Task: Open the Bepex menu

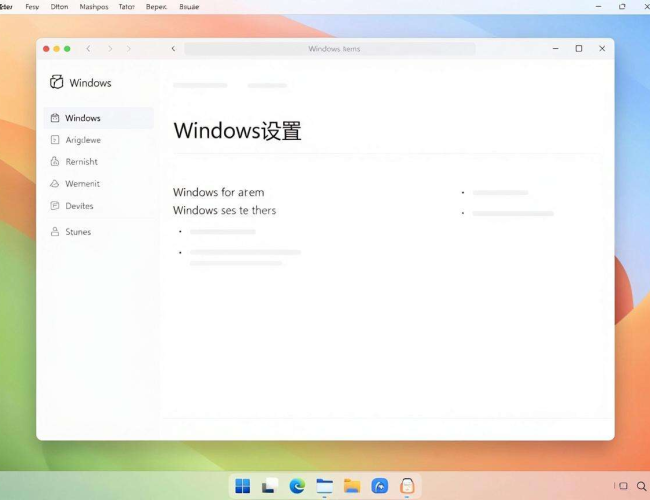Action: [156, 7]
